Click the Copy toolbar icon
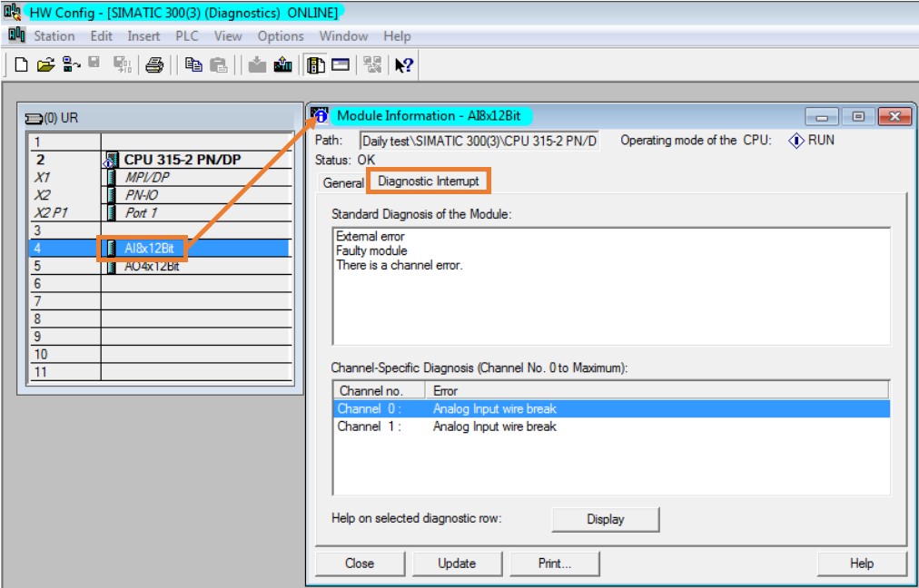This screenshot has height=588, width=919. tap(193, 64)
